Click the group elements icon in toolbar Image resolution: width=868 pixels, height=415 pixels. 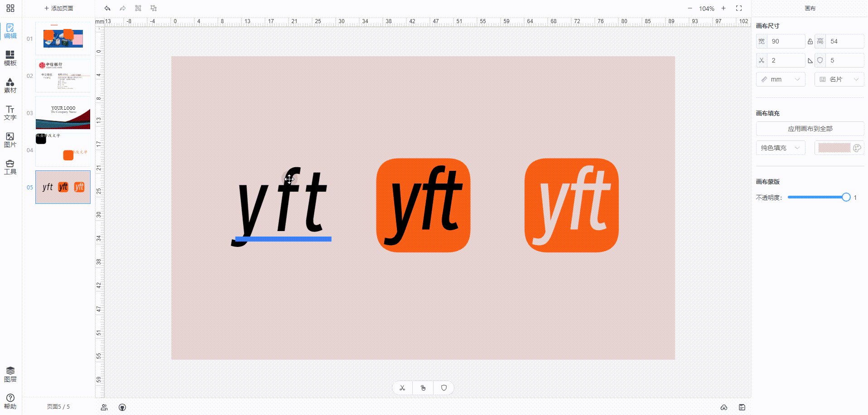tap(138, 8)
